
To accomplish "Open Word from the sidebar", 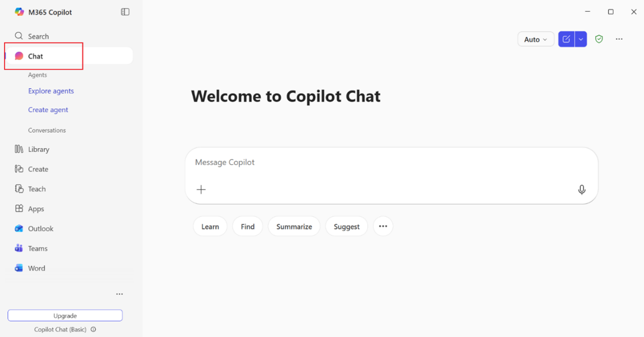I will [x=19, y=268].
